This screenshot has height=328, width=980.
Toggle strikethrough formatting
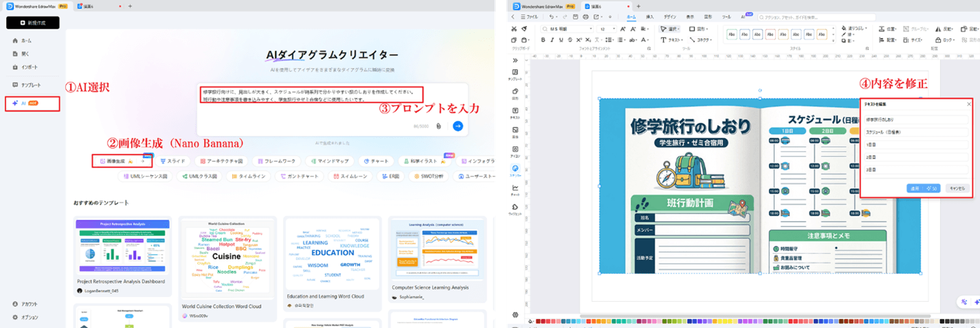570,40
